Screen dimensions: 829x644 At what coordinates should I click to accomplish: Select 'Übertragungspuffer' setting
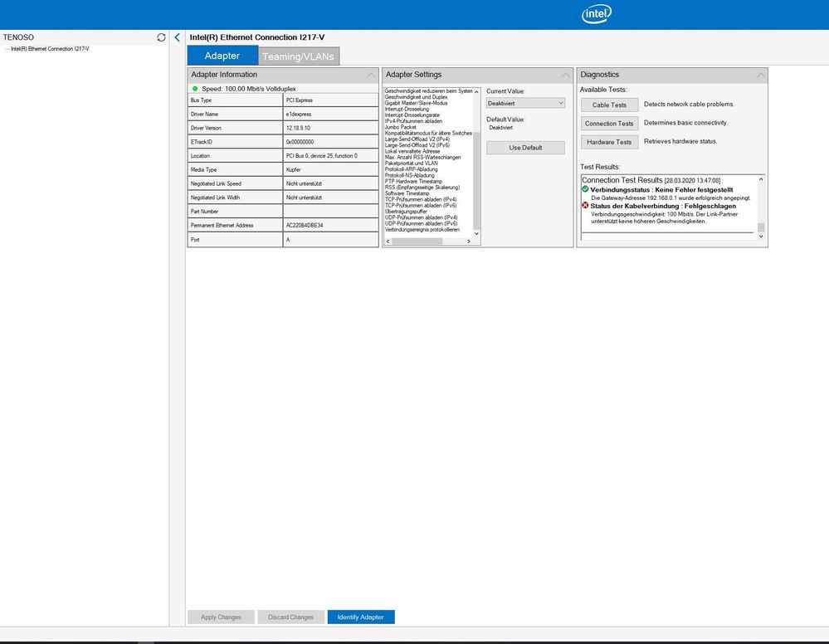406,212
